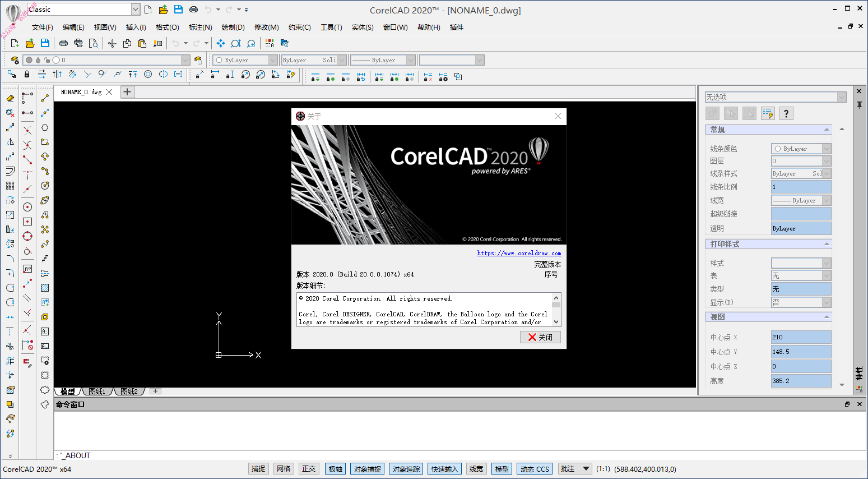Viewport: 868px width, 479px height.
Task: Toggle 正交 ortho mode
Action: pos(309,469)
